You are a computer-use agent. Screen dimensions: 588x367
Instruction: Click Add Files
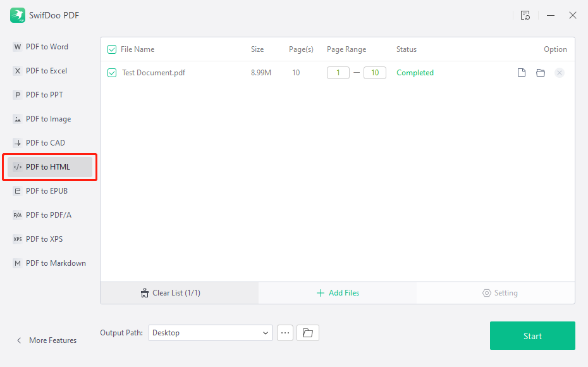(x=338, y=293)
